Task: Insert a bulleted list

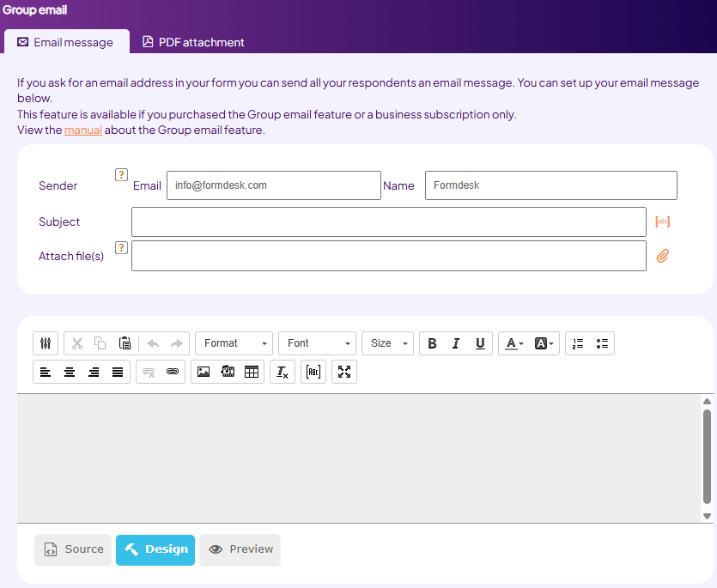Action: (602, 343)
